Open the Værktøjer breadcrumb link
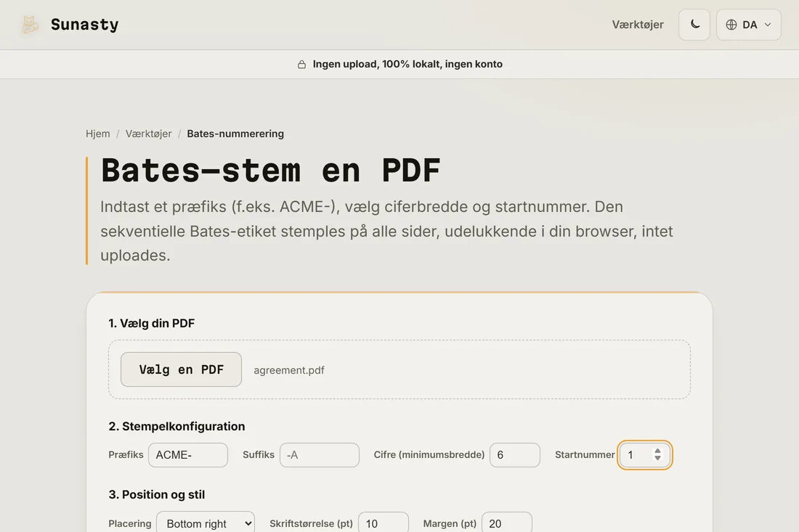Screen dimensions: 799x532 click(148, 134)
